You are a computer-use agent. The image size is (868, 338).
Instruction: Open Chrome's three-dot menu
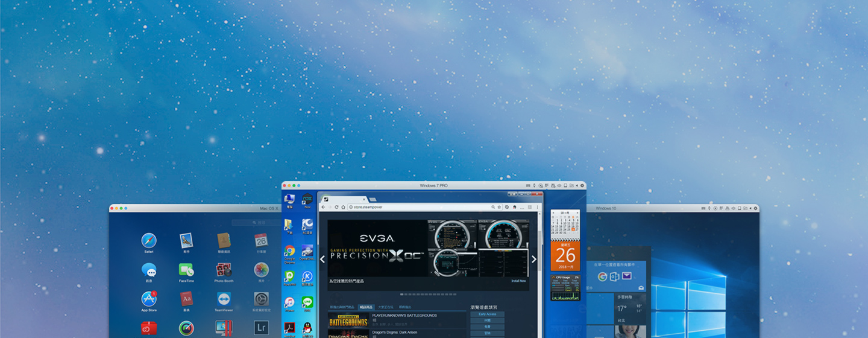tap(538, 207)
